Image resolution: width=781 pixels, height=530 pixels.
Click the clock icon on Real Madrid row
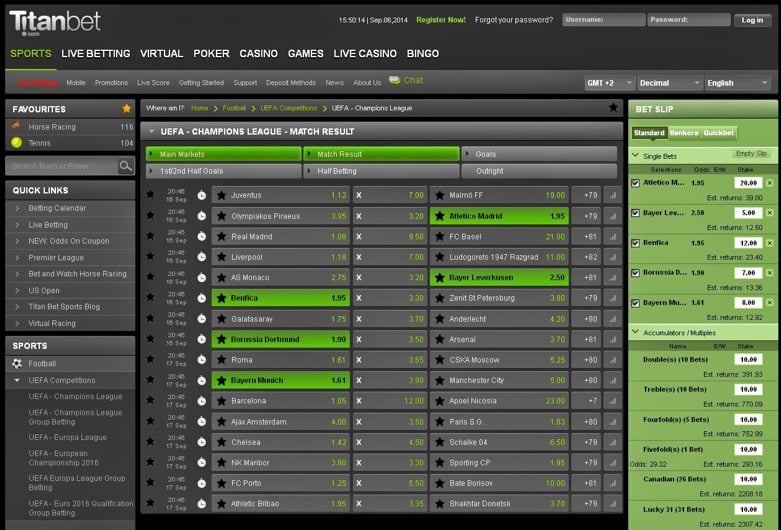click(201, 237)
